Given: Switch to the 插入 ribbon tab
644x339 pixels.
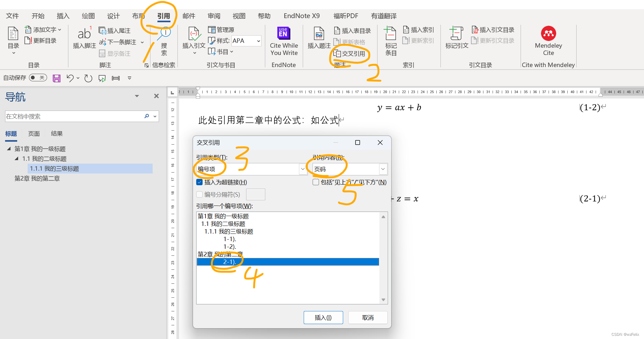Looking at the screenshot, I should pos(63,16).
